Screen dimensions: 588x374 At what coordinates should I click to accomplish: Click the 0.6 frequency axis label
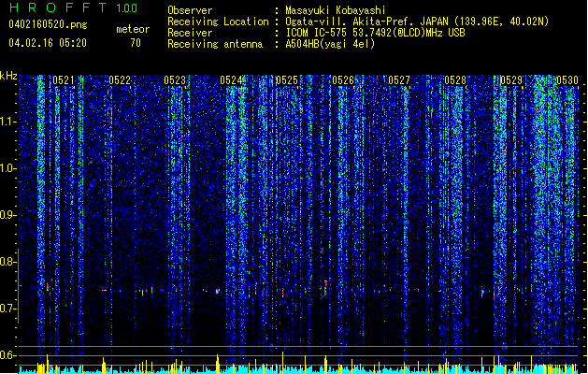[x=7, y=355]
